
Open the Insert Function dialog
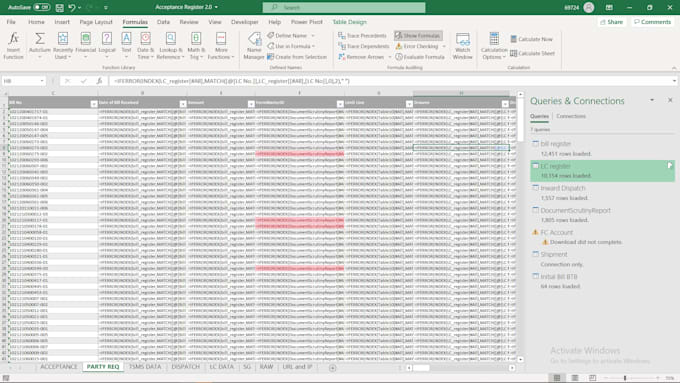tap(13, 46)
